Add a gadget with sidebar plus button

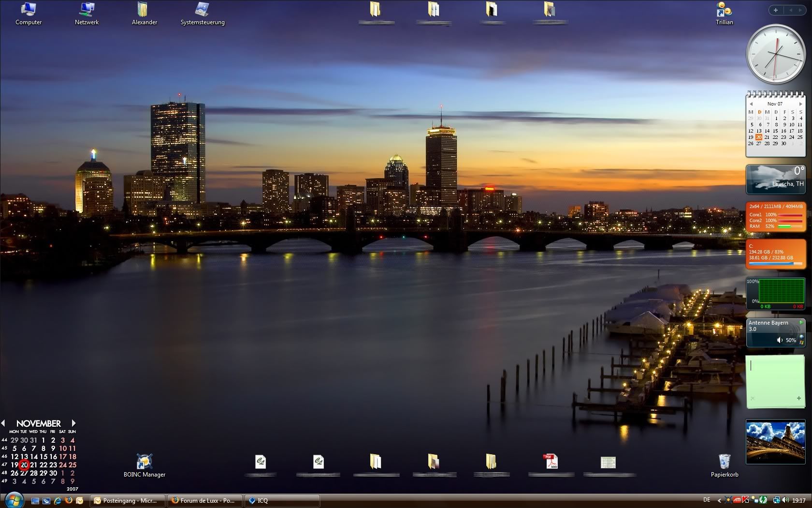tap(776, 10)
